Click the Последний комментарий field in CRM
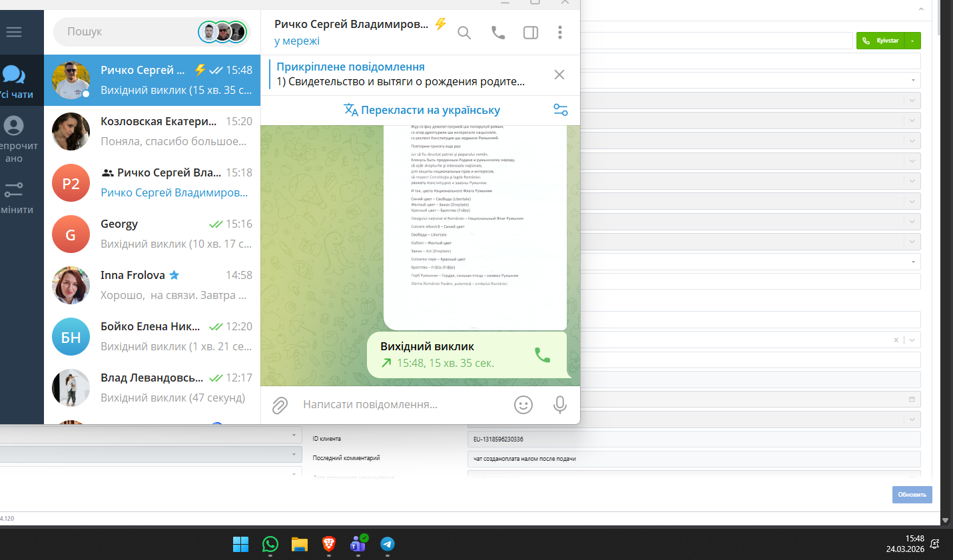This screenshot has width=953, height=560. 694,459
